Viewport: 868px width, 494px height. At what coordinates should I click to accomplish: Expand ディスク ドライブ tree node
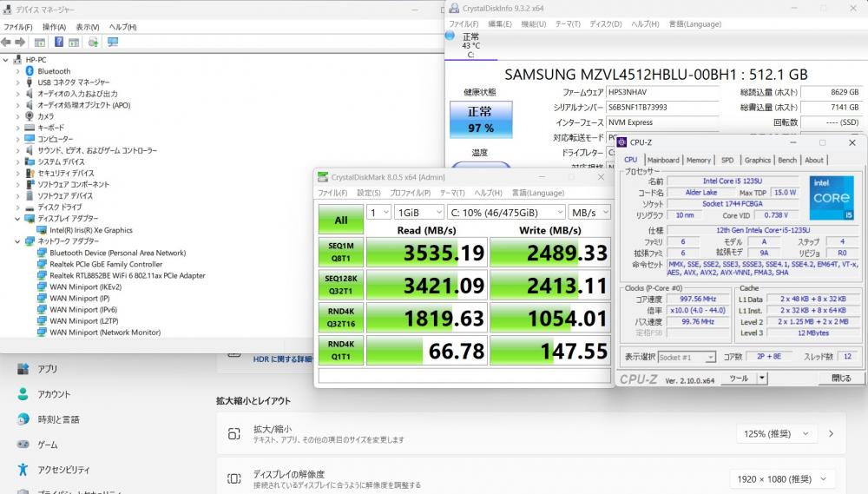[17, 207]
